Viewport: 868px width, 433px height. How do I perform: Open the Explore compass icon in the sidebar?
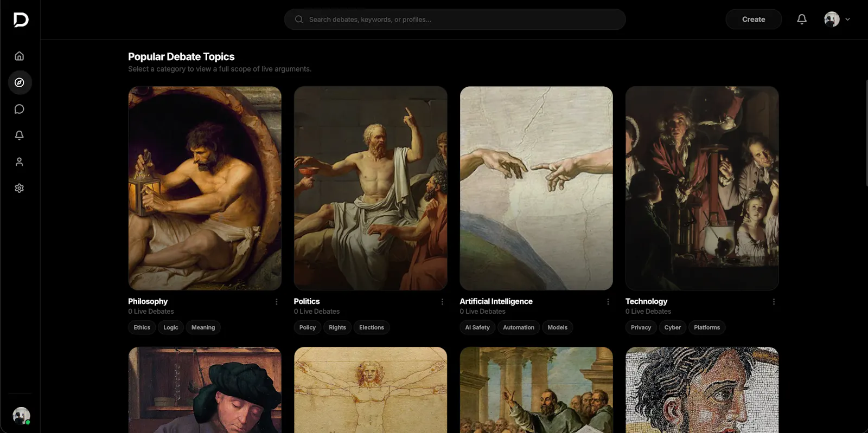tap(20, 82)
